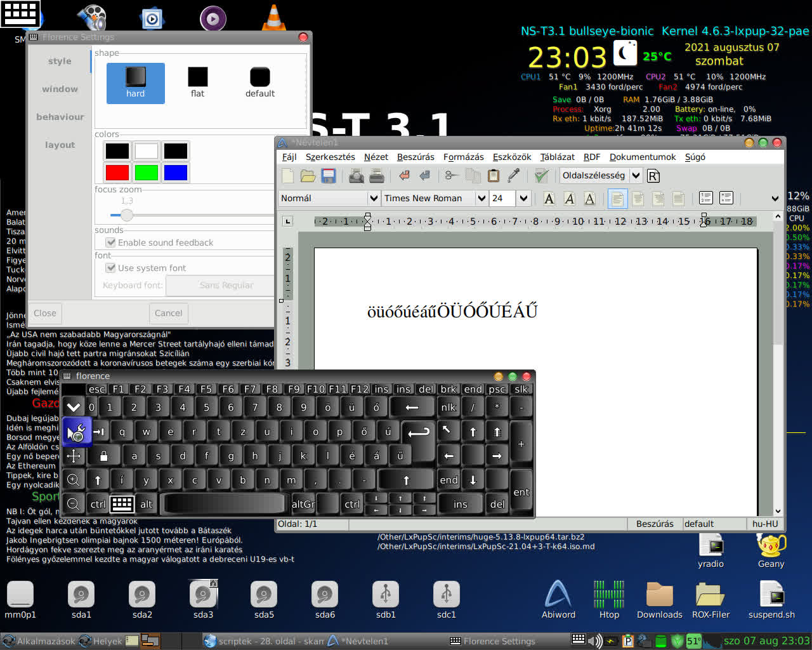Click the Open folder icon in AbiWord

point(308,176)
